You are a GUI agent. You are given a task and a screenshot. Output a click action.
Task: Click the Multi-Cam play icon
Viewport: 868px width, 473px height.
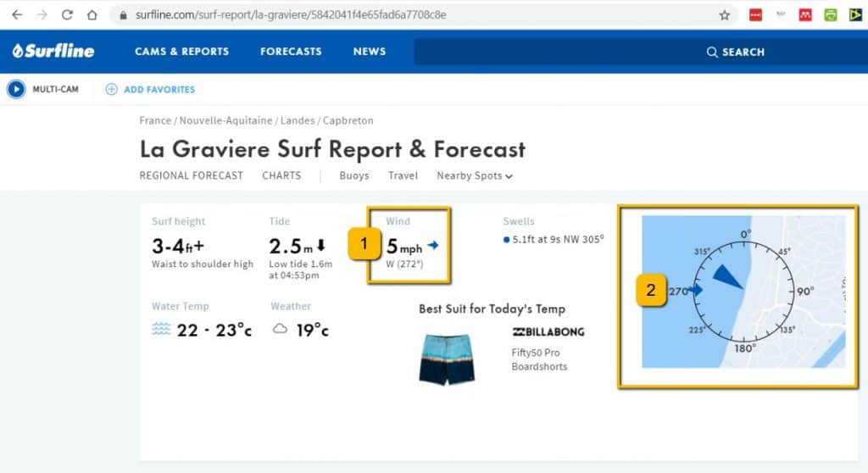(x=16, y=89)
